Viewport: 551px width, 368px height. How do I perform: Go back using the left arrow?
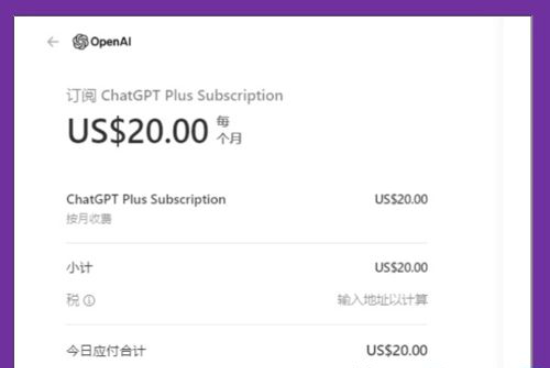(53, 42)
